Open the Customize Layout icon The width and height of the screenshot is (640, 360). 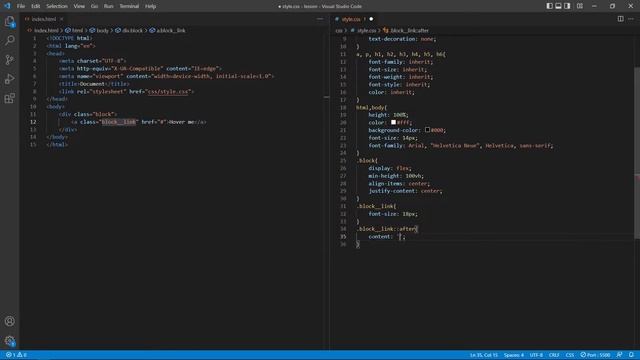click(580, 6)
